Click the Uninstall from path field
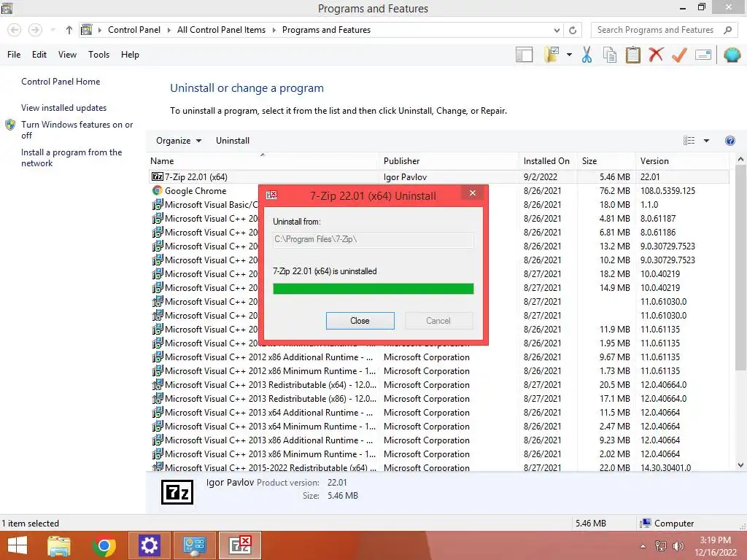The width and height of the screenshot is (747, 560). 373,239
